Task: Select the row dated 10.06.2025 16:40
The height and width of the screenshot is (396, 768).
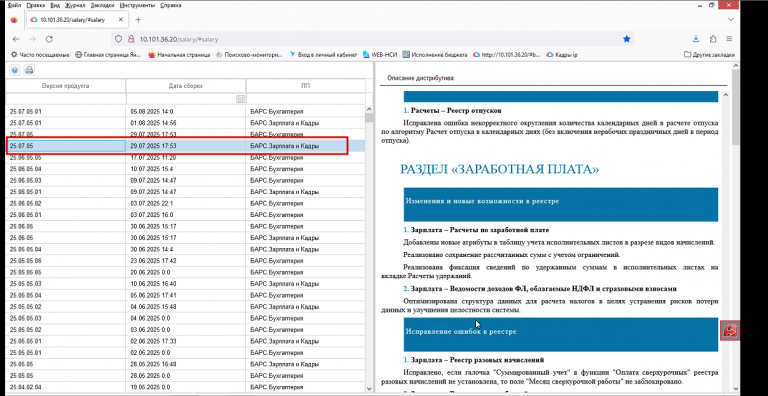Action: (186, 284)
